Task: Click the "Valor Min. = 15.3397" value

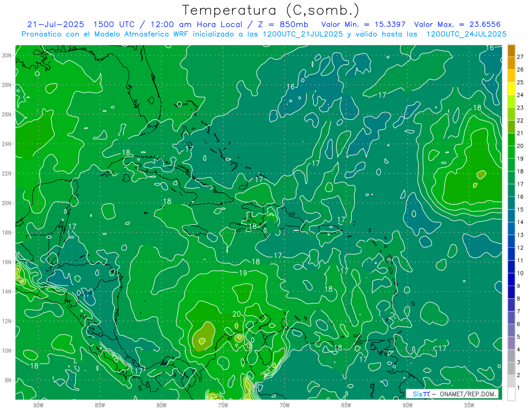Action: click(x=363, y=24)
